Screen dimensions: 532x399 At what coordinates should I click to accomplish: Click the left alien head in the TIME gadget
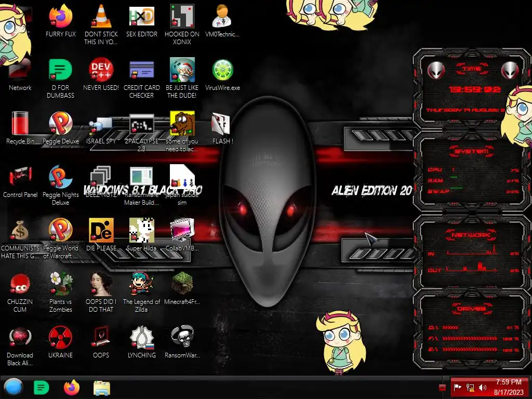[436, 71]
